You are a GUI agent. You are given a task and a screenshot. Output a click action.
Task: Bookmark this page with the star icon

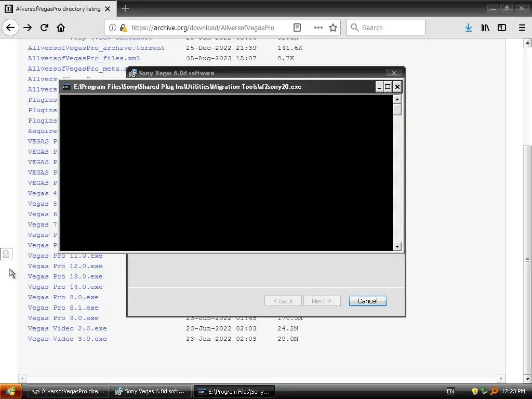pyautogui.click(x=333, y=28)
